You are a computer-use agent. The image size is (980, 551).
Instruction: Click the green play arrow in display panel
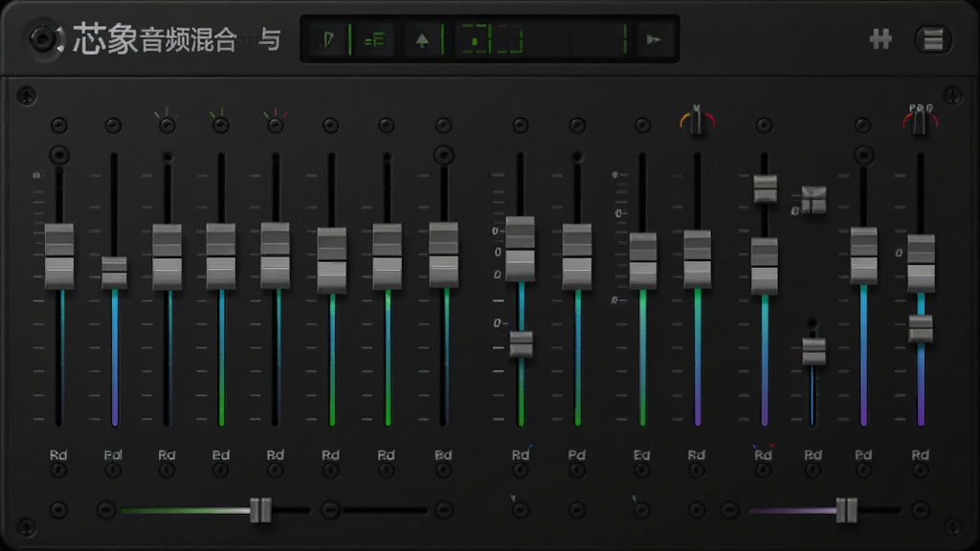point(654,40)
